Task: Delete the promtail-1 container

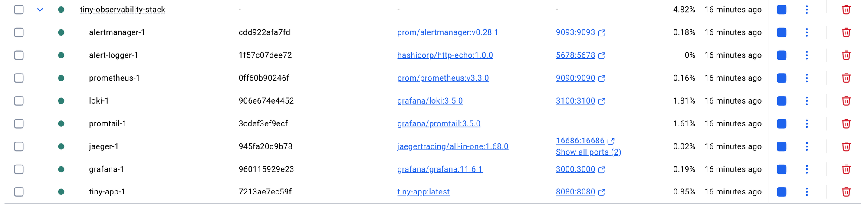Action: click(846, 124)
